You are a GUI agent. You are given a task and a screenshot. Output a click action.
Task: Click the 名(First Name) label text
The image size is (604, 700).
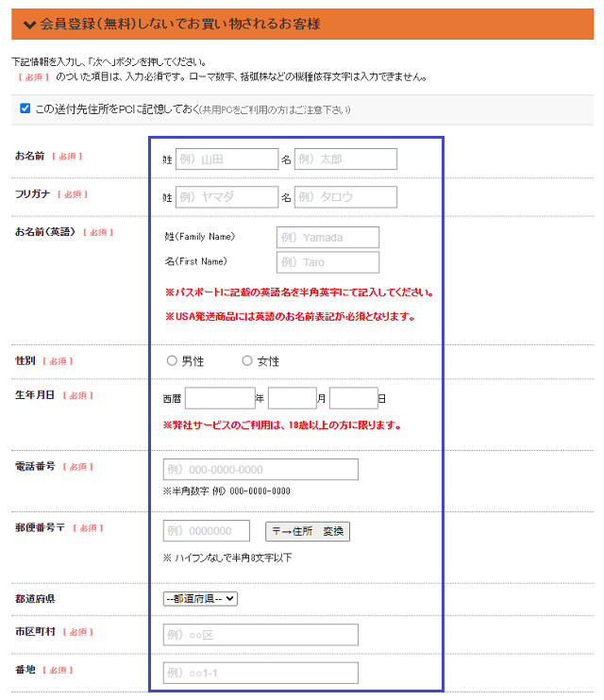195,261
